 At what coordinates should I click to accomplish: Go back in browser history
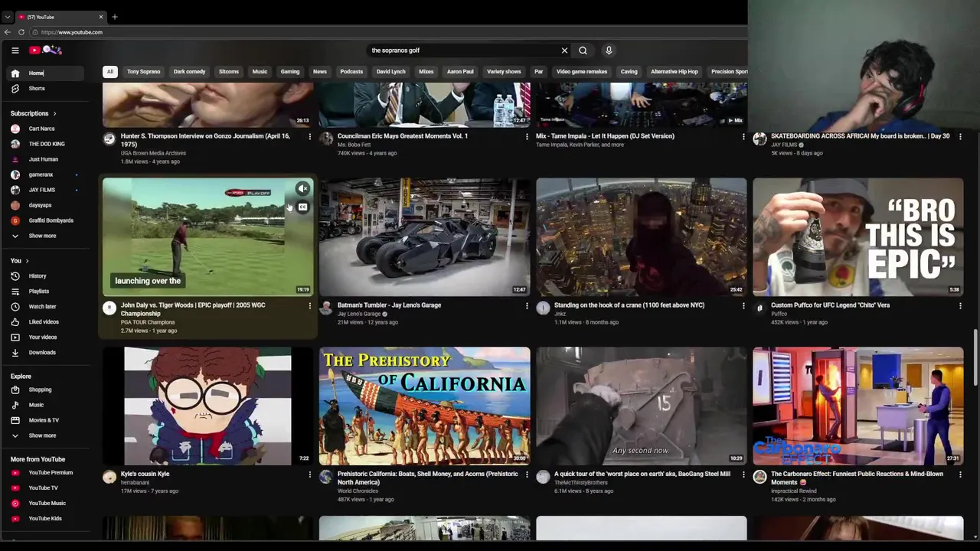point(8,32)
